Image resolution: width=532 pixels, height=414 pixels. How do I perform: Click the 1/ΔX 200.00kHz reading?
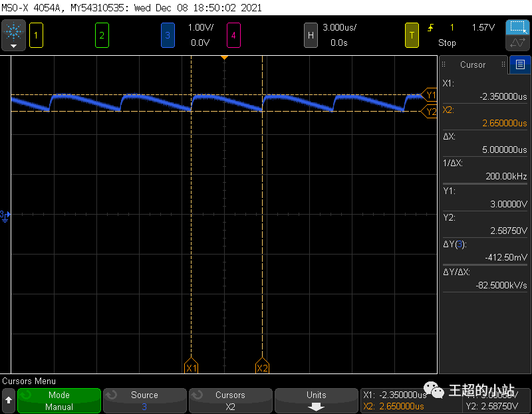506,176
